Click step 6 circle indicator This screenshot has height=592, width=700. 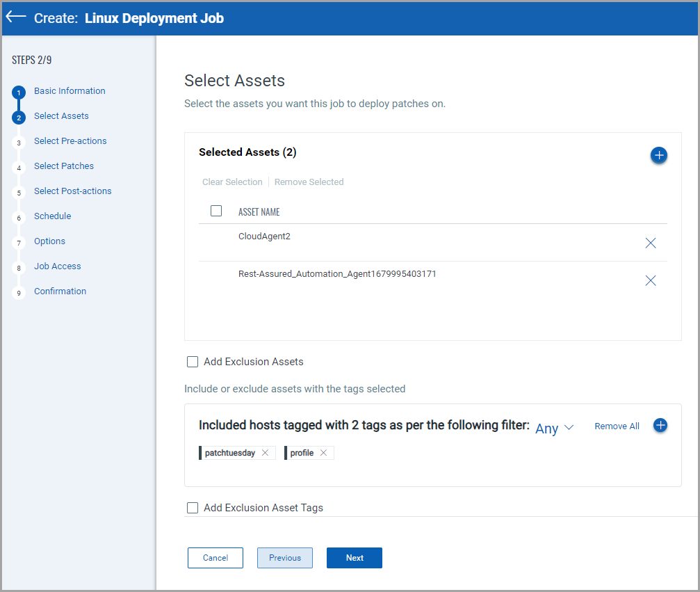[19, 218]
